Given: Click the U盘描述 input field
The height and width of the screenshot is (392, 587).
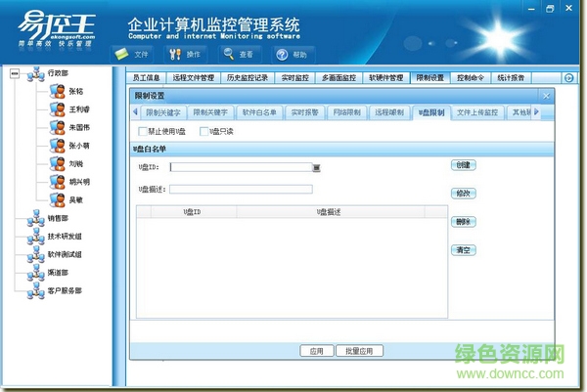Looking at the screenshot, I should [x=241, y=190].
